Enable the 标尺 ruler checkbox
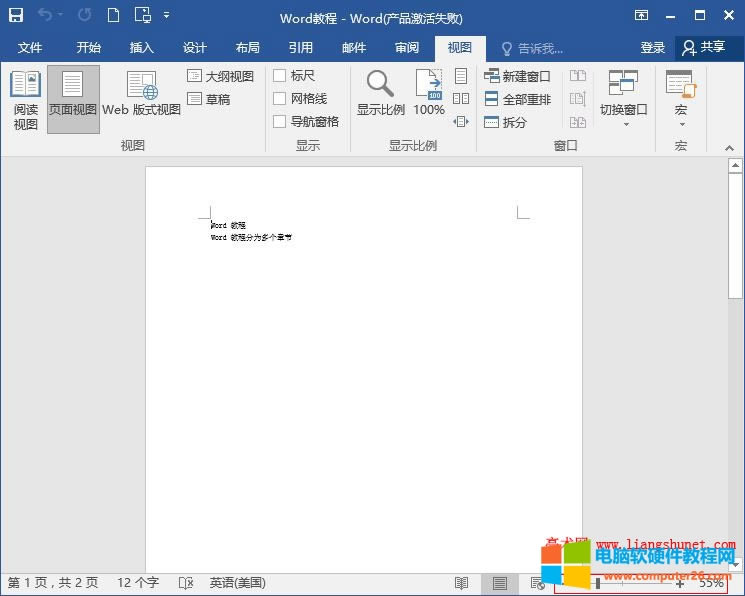The image size is (745, 596). tap(280, 76)
